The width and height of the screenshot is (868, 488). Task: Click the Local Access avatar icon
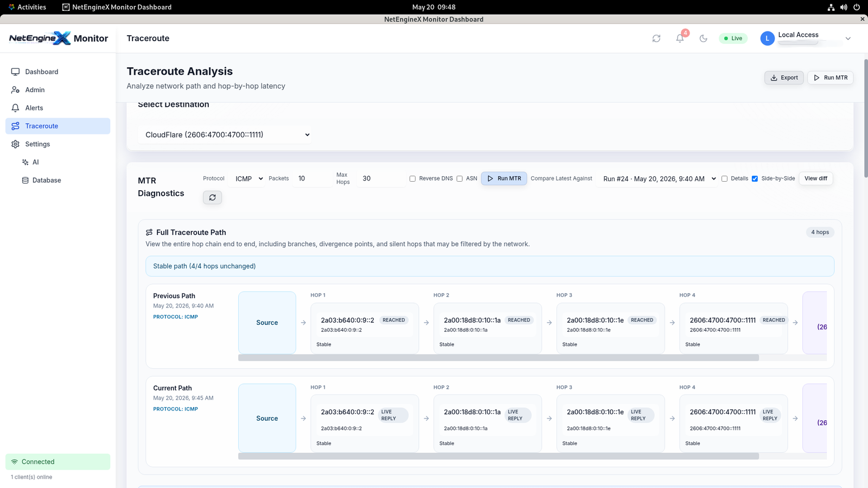[767, 38]
